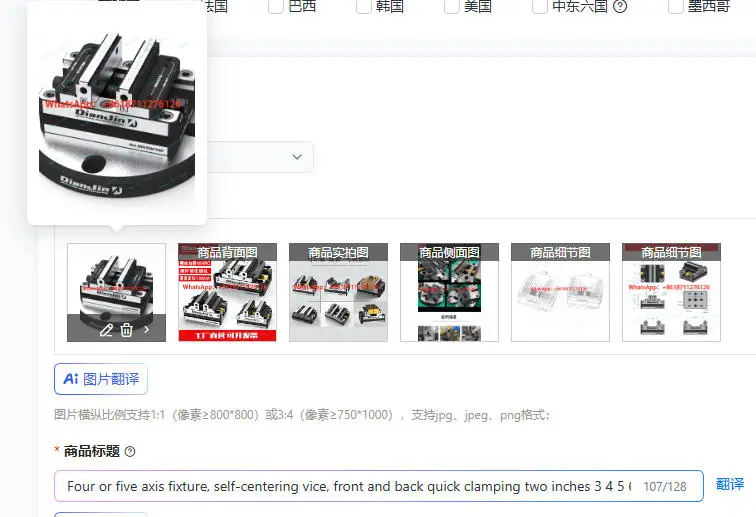Select the 商品侧面图 thumbnail
This screenshot has height=517, width=756.
pos(449,292)
